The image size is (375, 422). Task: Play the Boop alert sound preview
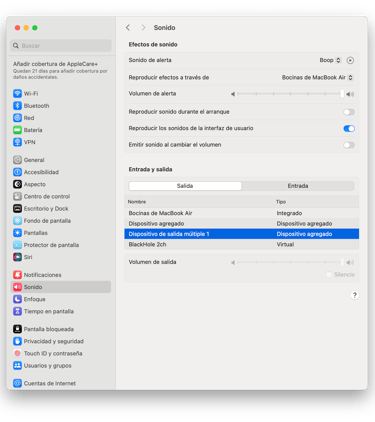(350, 60)
